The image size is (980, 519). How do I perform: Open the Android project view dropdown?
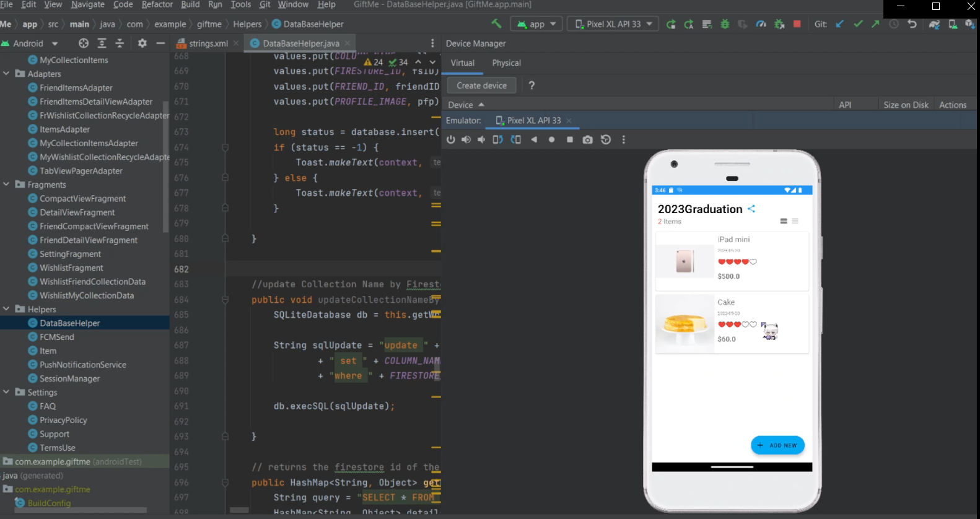click(30, 43)
